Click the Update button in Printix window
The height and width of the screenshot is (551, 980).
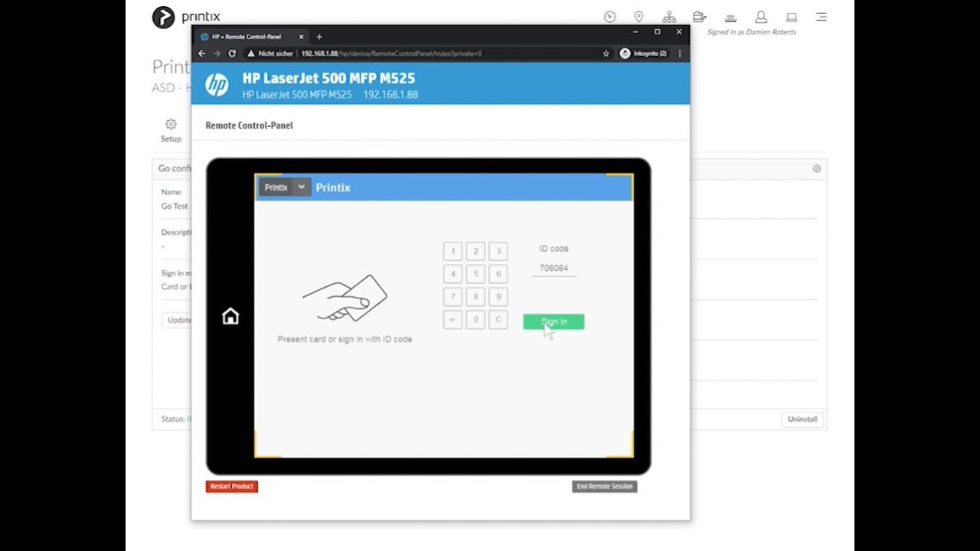click(x=178, y=320)
